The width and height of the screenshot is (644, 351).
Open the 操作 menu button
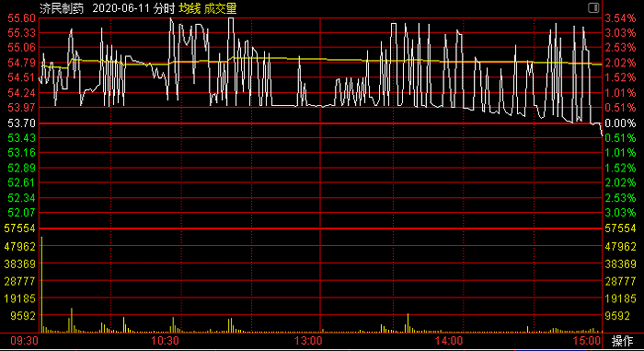(x=622, y=341)
